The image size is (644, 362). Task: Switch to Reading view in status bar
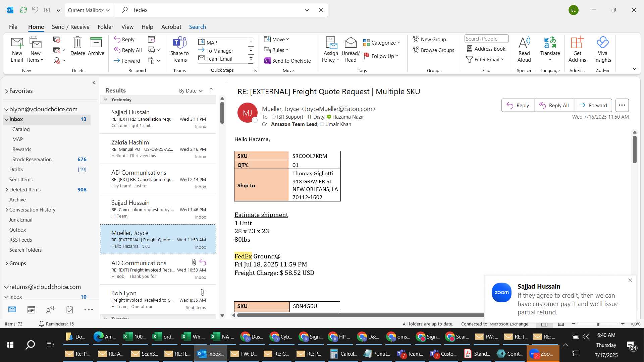tap(561, 324)
